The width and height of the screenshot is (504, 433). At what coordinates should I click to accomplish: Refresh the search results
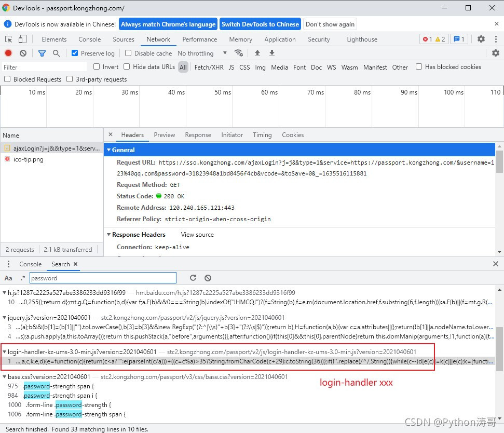tap(193, 278)
